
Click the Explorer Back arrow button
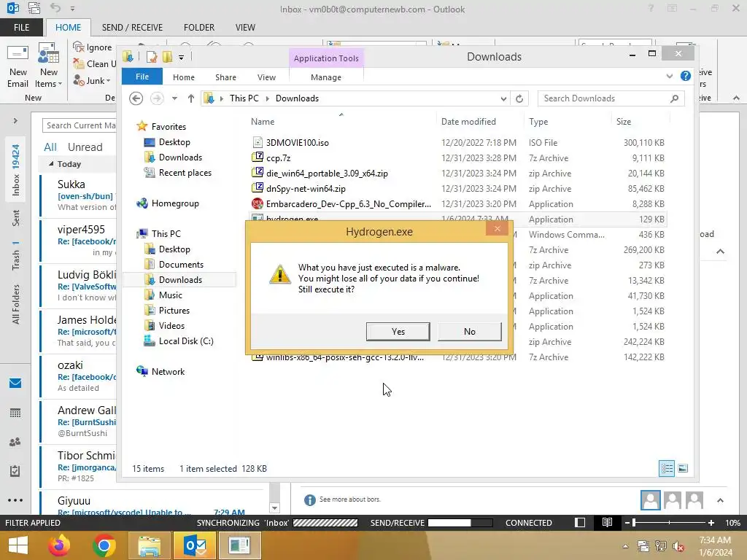click(136, 98)
